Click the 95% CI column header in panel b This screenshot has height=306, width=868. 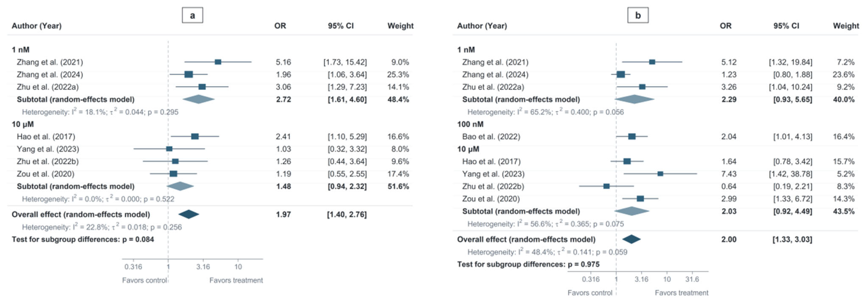(x=786, y=26)
